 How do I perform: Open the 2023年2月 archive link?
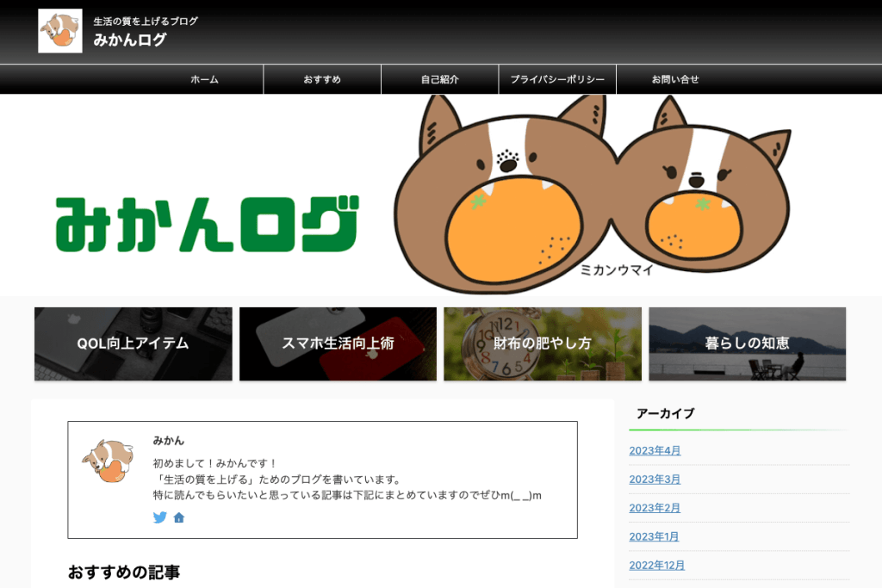tap(655, 508)
